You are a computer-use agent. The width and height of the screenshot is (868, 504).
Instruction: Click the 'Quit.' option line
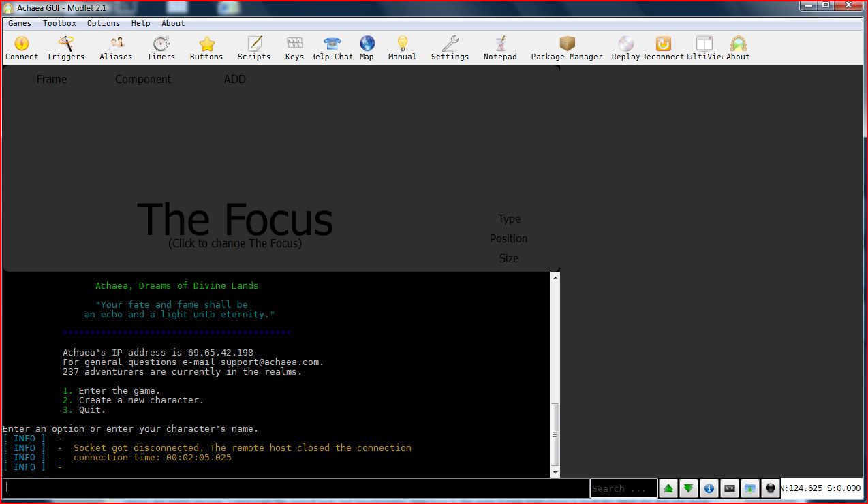pos(92,409)
